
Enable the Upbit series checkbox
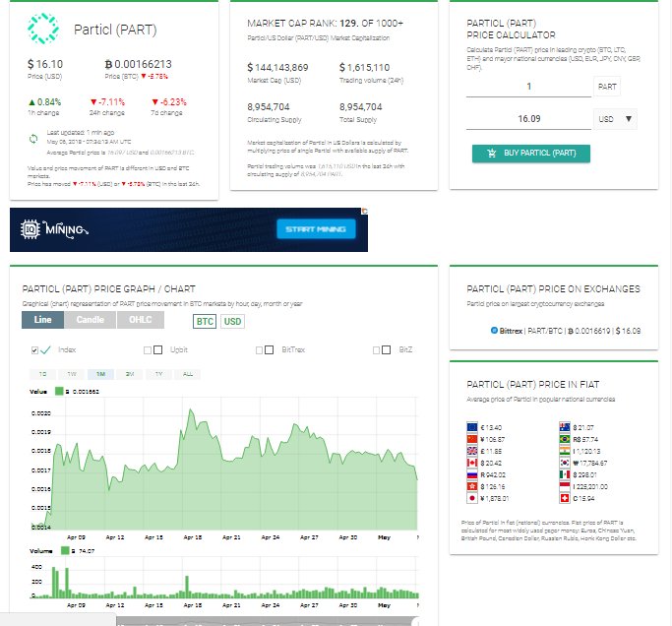point(148,349)
